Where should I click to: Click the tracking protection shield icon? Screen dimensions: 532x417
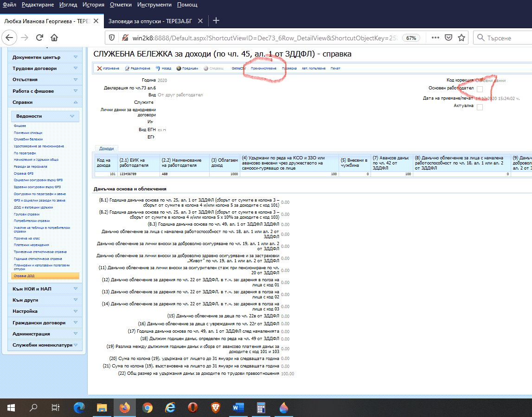112,38
